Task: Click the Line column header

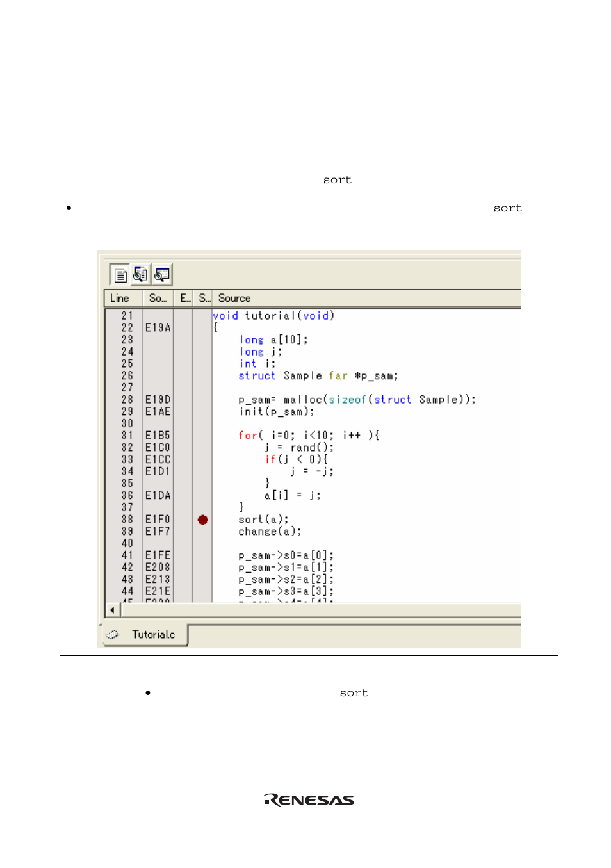Action: tap(124, 298)
